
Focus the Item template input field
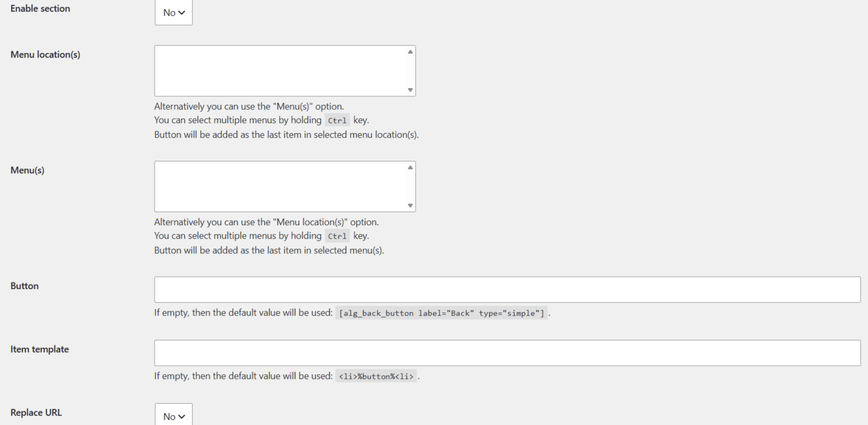507,353
